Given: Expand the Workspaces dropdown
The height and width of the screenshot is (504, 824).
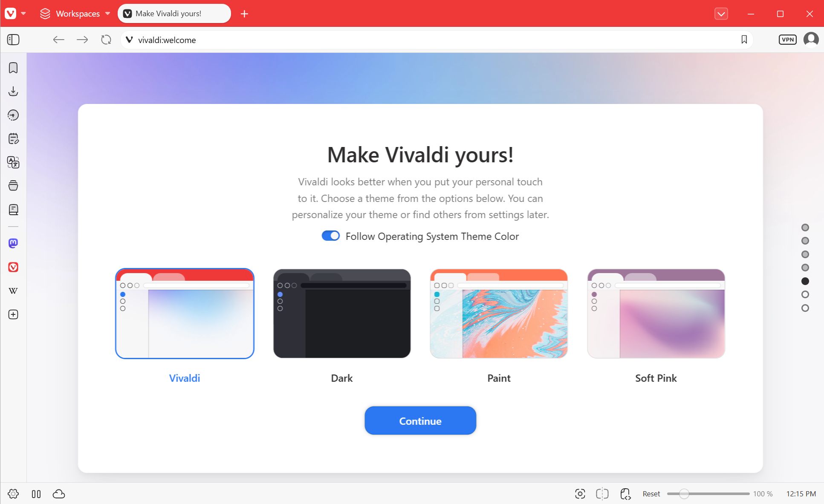Looking at the screenshot, I should coord(75,14).
